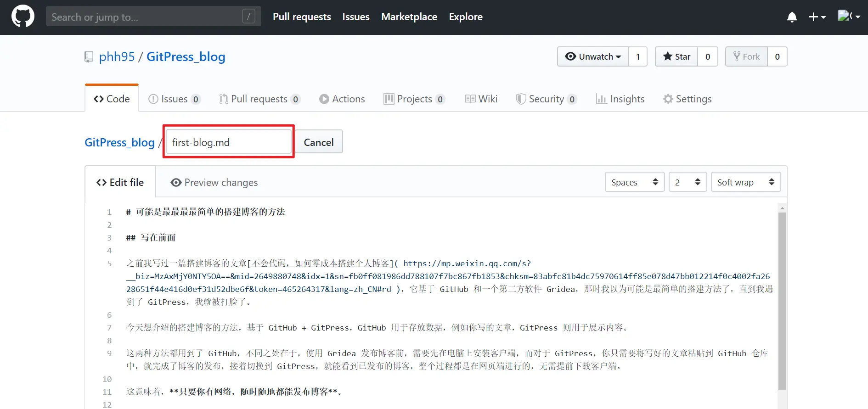Star the repository
868x409 pixels.
click(676, 56)
